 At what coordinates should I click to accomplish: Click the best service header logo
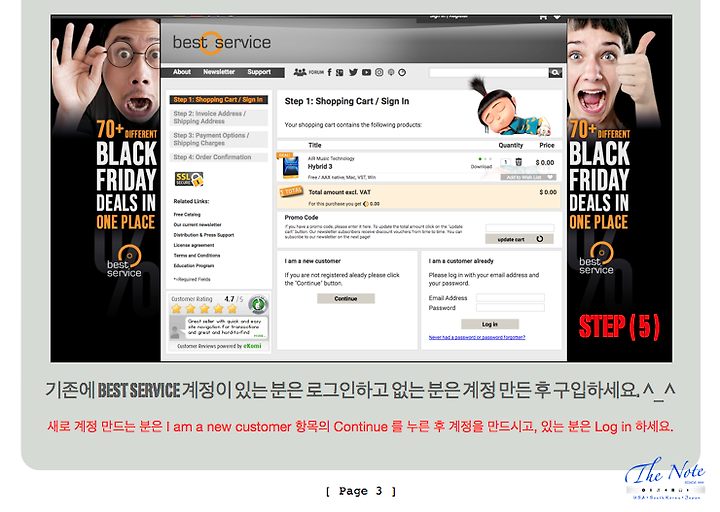point(221,43)
